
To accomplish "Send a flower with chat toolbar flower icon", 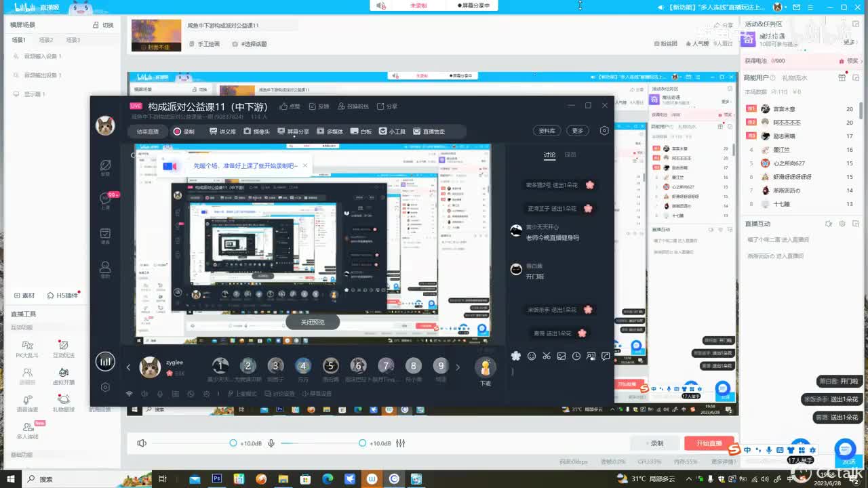I will click(516, 356).
